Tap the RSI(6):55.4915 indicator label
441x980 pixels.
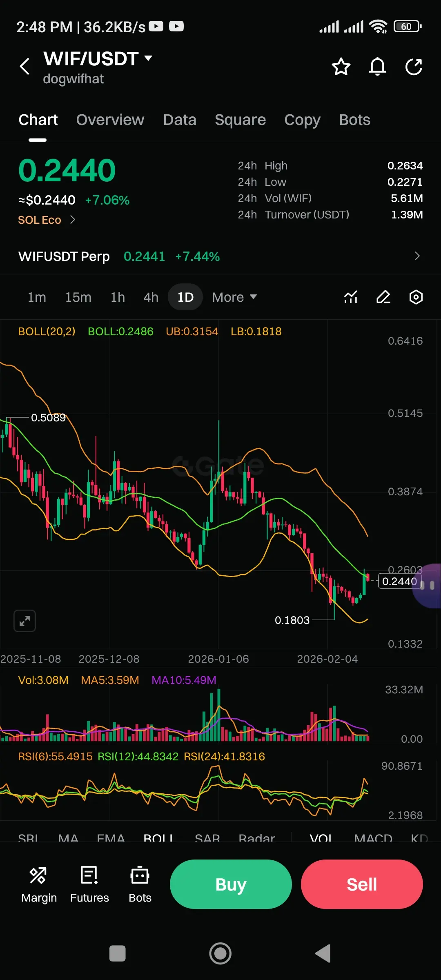[x=56, y=756]
